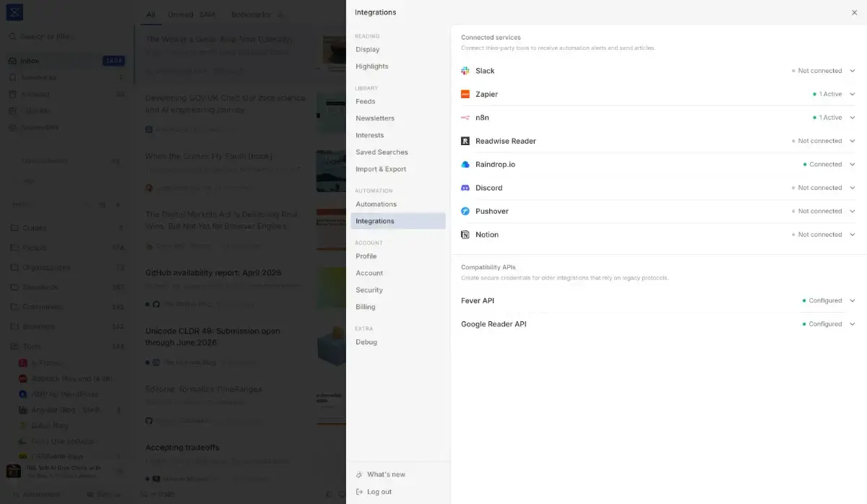The image size is (867, 504).
Task: Click the app logo in background window
Action: [14, 12]
